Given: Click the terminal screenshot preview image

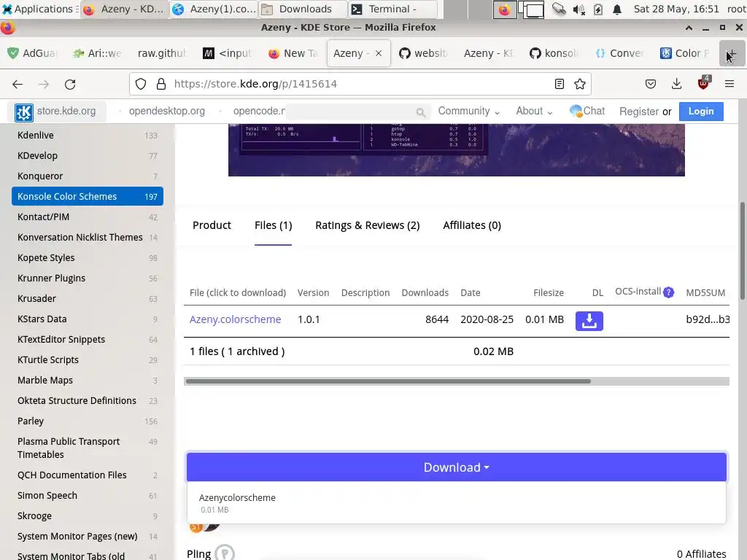Looking at the screenshot, I should [457, 150].
